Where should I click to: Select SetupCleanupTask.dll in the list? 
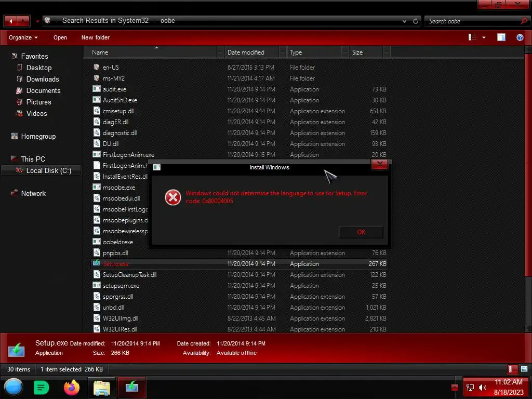(129, 274)
